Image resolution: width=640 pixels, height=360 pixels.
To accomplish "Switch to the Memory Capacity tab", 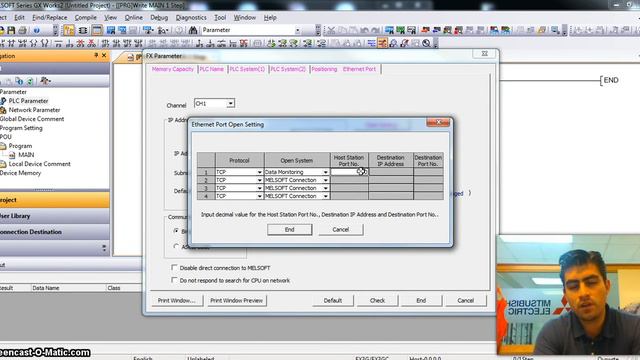I will tap(172, 69).
